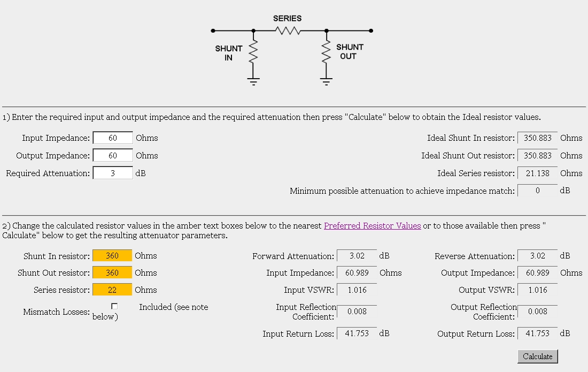The image size is (588, 372).
Task: Click the Input Impedance field showing 60
Action: (112, 138)
